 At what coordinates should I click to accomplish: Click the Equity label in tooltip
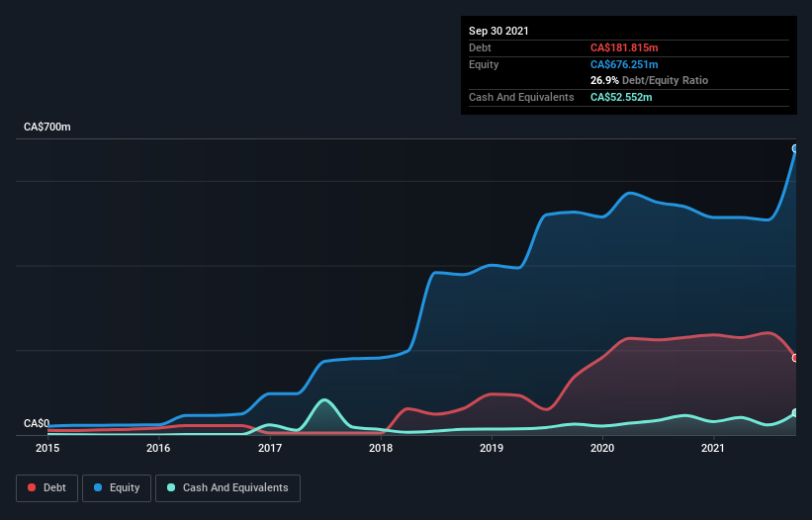[484, 64]
